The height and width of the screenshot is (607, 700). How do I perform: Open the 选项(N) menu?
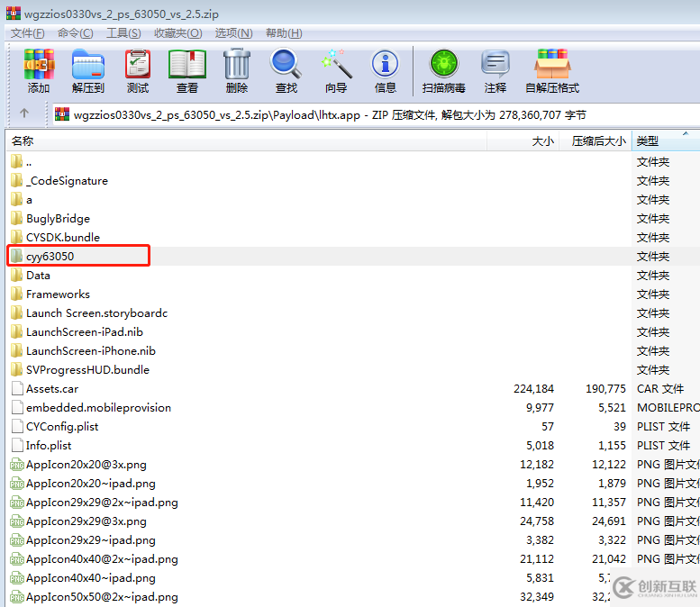click(x=234, y=33)
